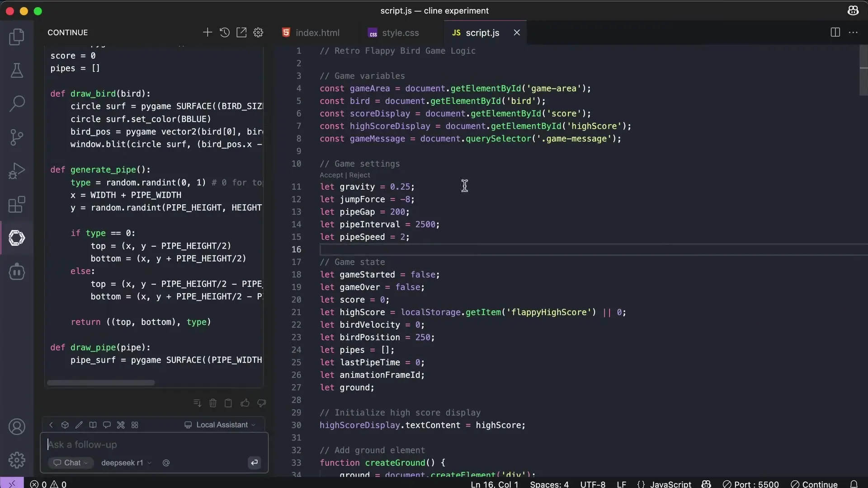This screenshot has width=868, height=488.
Task: Open the Local Assistant dropdown
Action: tap(220, 425)
